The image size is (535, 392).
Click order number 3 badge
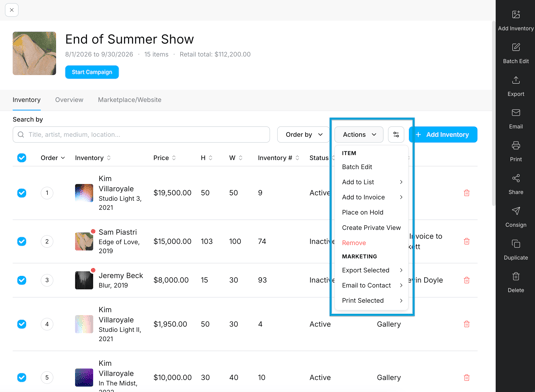(x=47, y=280)
